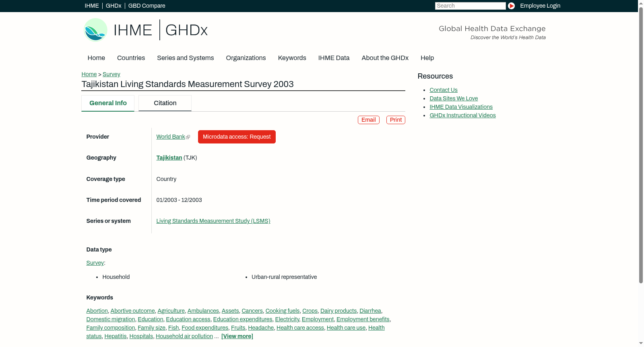Open the Family size keyword
644x347 pixels.
pos(152,328)
